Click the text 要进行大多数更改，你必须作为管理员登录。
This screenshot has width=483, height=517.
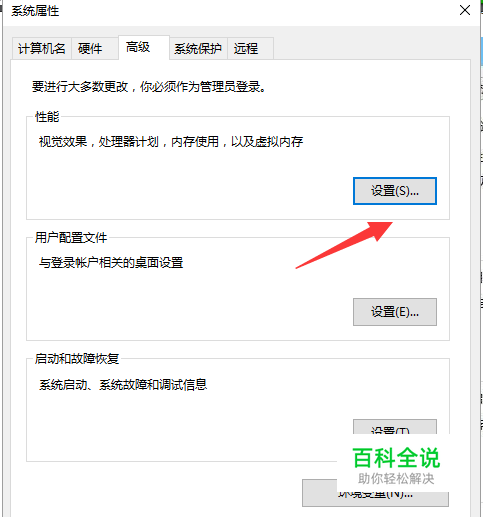(x=149, y=87)
